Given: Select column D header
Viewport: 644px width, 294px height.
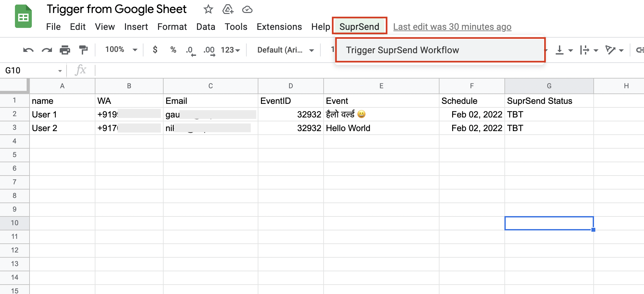Looking at the screenshot, I should pos(291,86).
